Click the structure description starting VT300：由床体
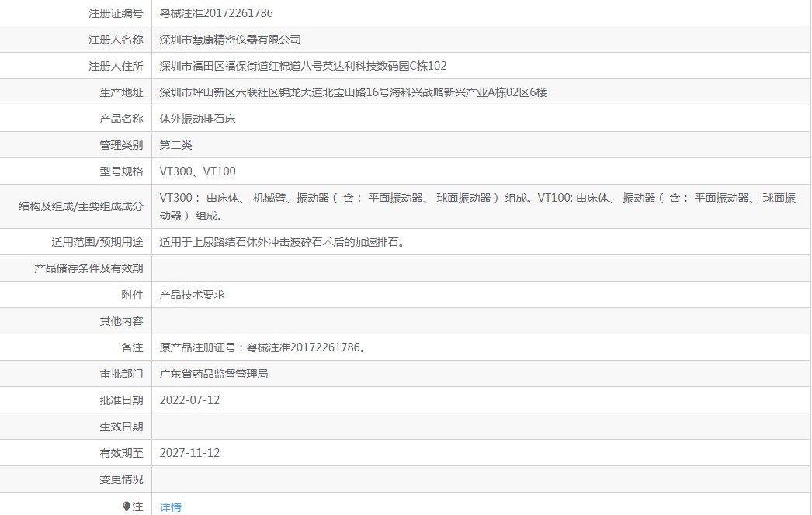Viewport: 812px width, 515px height. pyautogui.click(x=477, y=206)
